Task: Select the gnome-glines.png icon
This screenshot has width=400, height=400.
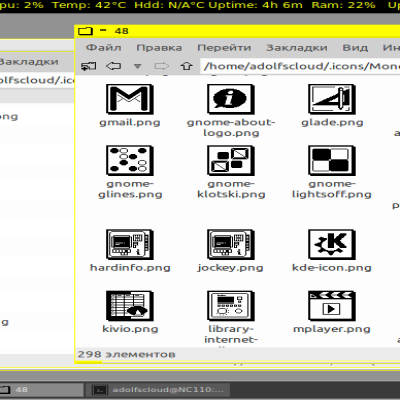Action: [130, 161]
